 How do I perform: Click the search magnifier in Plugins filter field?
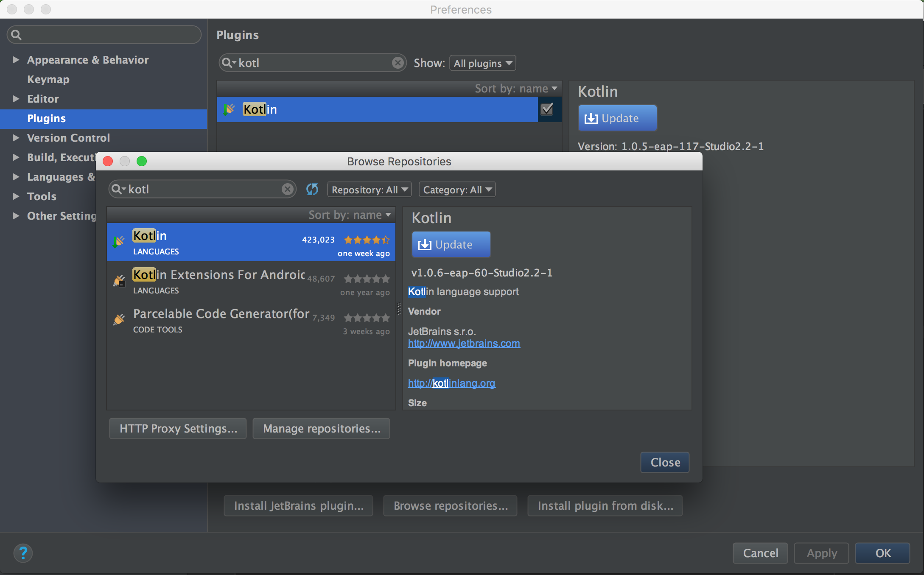click(229, 63)
